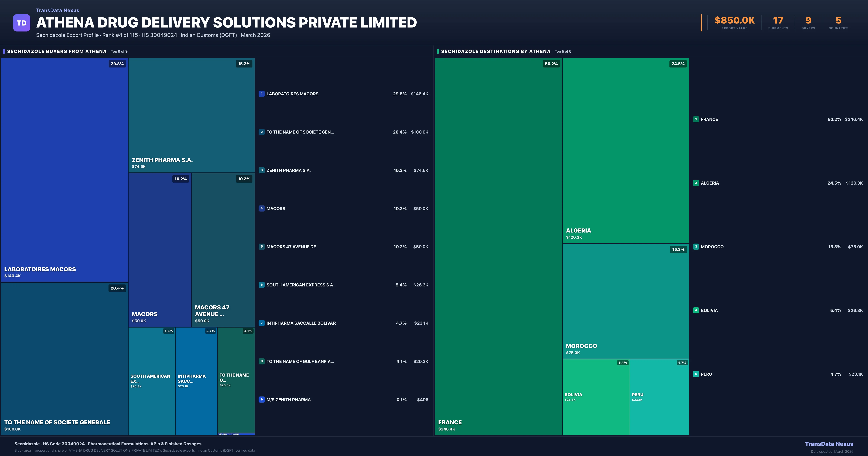Click the purple TD logo icon

coord(22,23)
